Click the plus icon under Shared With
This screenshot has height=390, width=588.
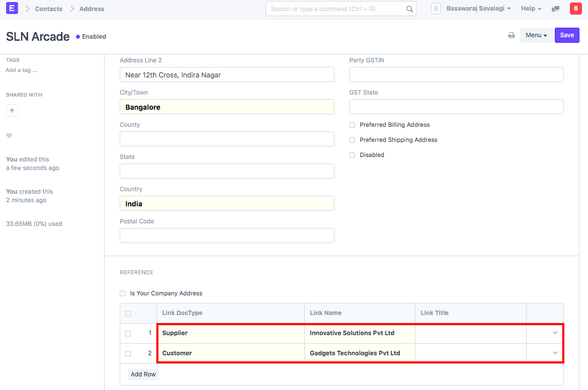click(12, 110)
